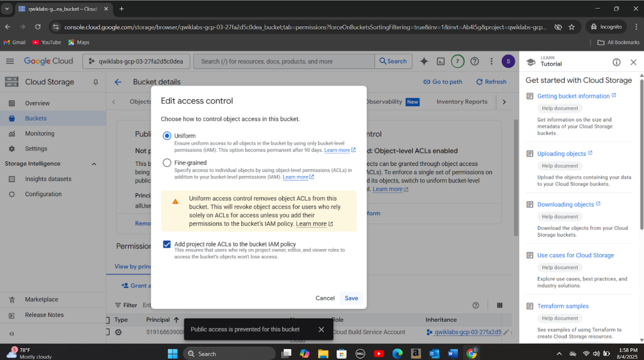Activate Cloud Shell terminal icon
The image size is (644, 360).
point(440,62)
